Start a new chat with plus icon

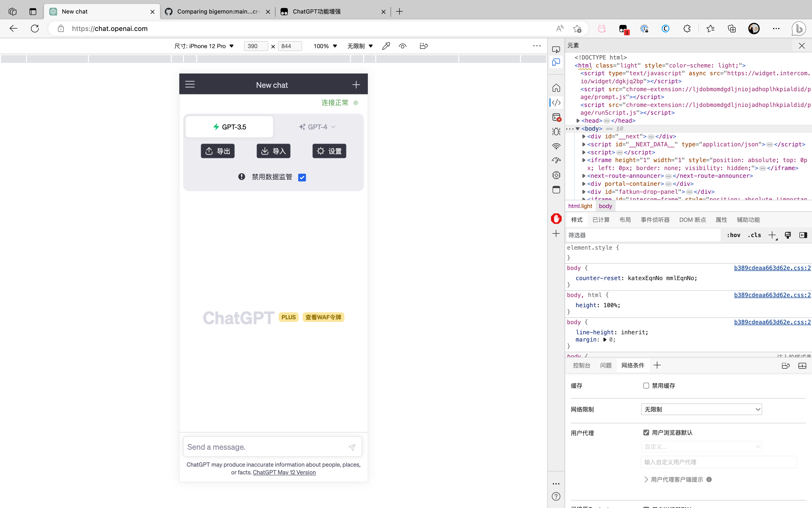[356, 85]
